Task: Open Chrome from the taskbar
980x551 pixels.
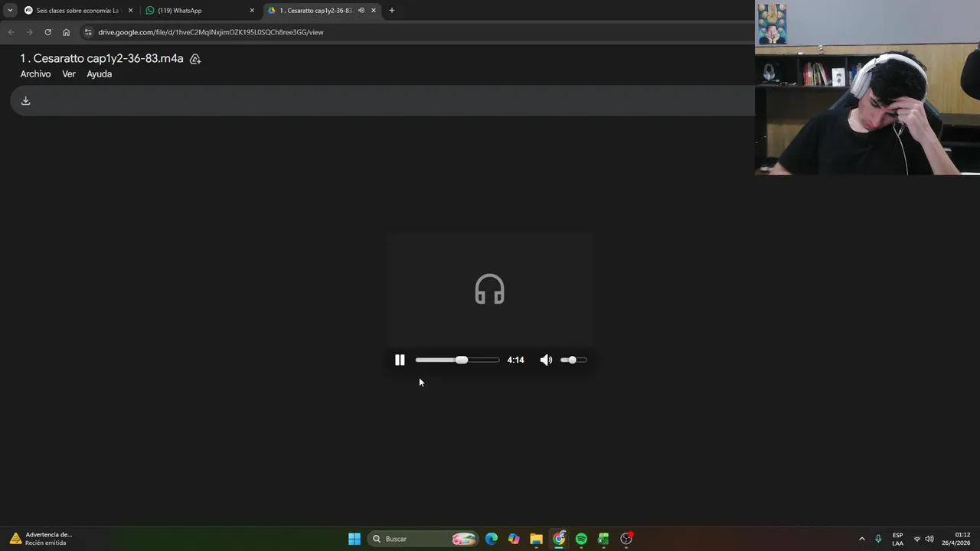Action: (x=559, y=539)
